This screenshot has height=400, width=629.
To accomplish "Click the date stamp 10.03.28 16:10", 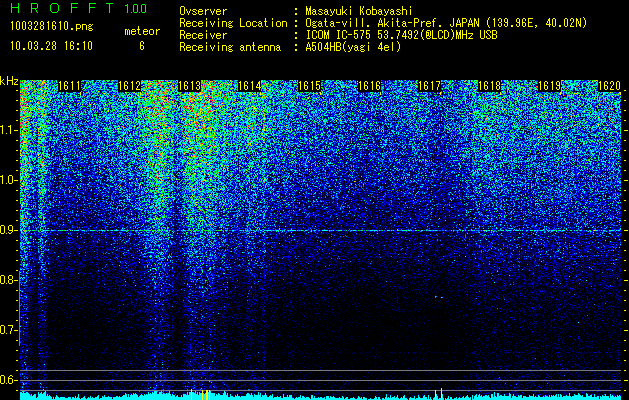I will pyautogui.click(x=51, y=46).
